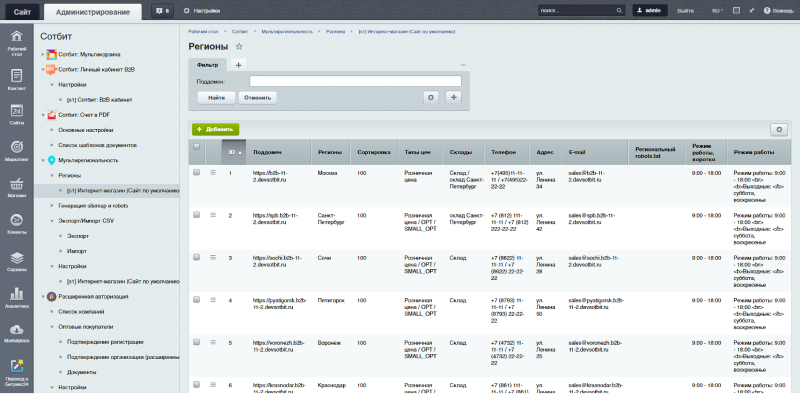The height and width of the screenshot is (394, 800).
Task: Add a new filter tab with plus
Action: point(238,65)
